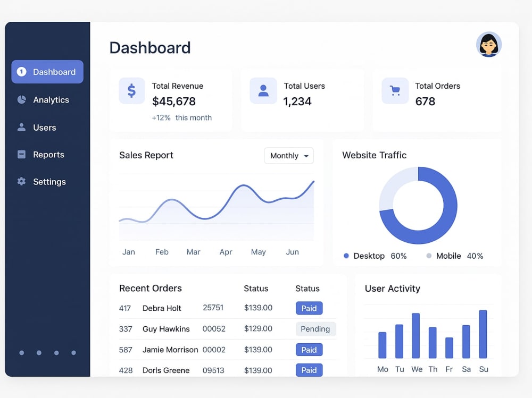Click the Total Users value 1,234
The image size is (532, 398).
(297, 101)
